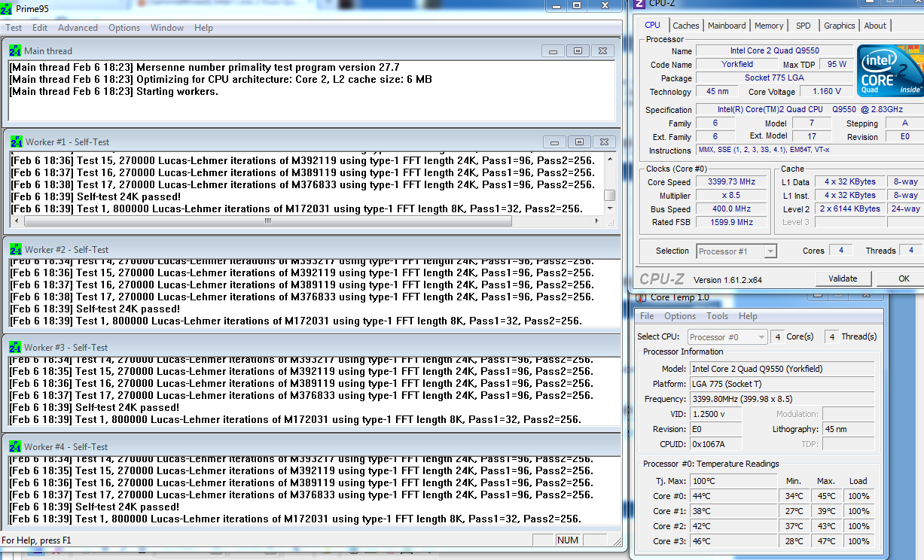The height and width of the screenshot is (560, 924).
Task: Open the Options menu in Core Temp
Action: tap(680, 316)
